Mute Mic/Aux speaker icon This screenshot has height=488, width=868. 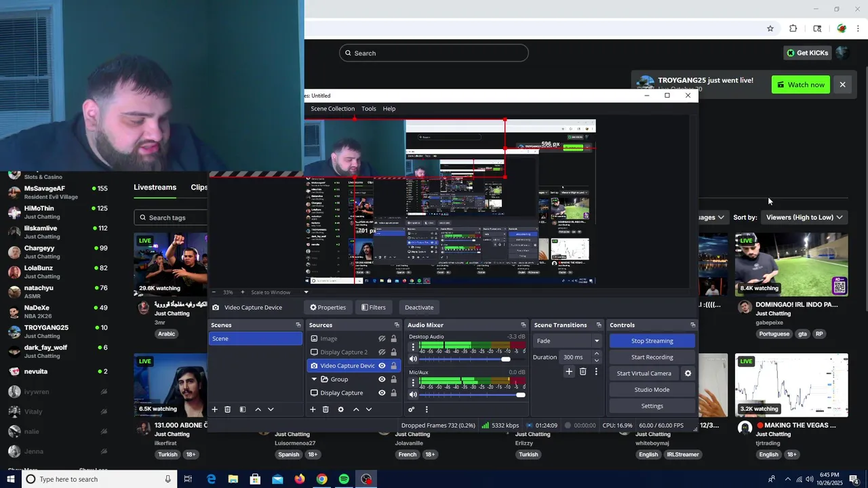click(413, 394)
